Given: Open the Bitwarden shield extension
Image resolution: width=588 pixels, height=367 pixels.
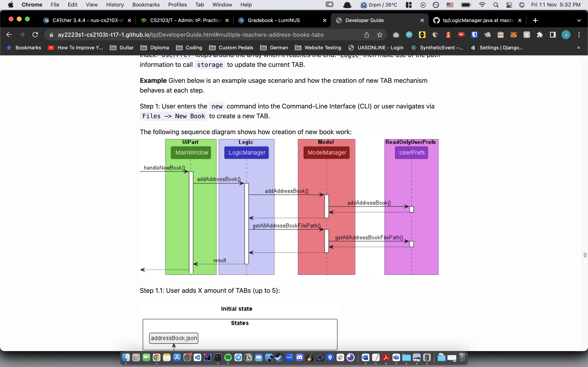Looking at the screenshot, I should pos(474,35).
